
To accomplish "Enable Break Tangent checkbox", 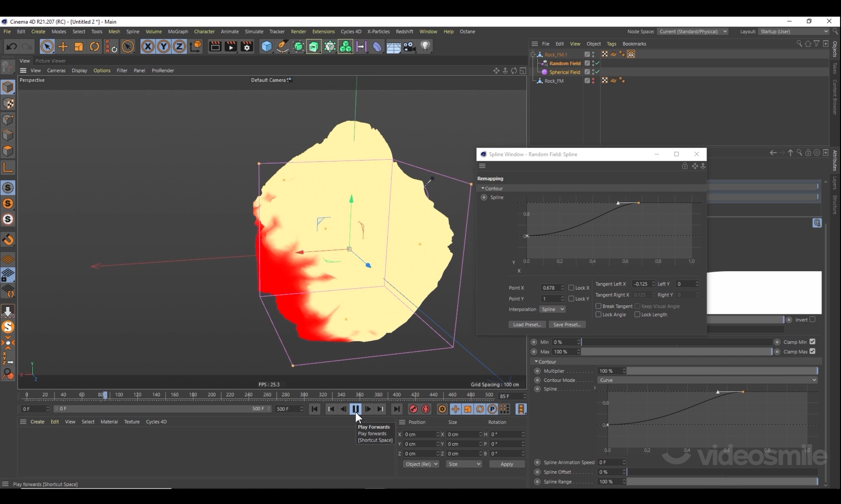I will tap(598, 306).
